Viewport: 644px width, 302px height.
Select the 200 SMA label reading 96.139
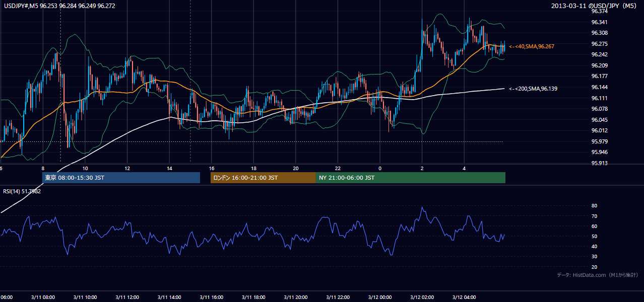point(533,89)
